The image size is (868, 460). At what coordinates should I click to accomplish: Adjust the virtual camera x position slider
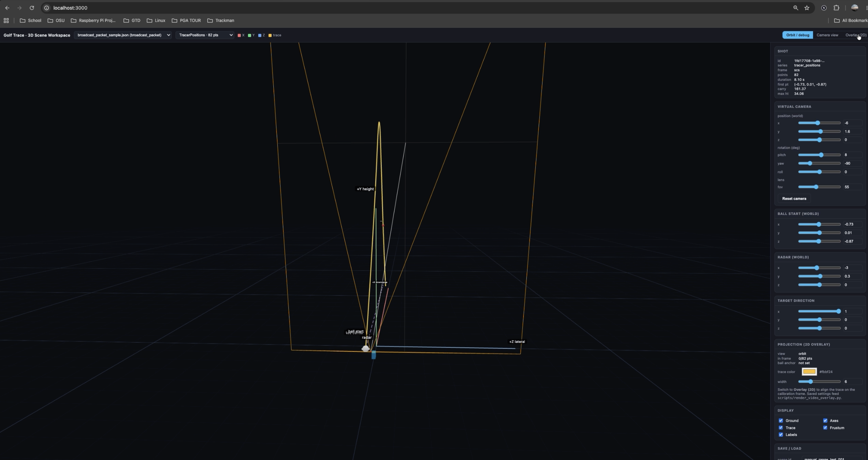coord(819,123)
